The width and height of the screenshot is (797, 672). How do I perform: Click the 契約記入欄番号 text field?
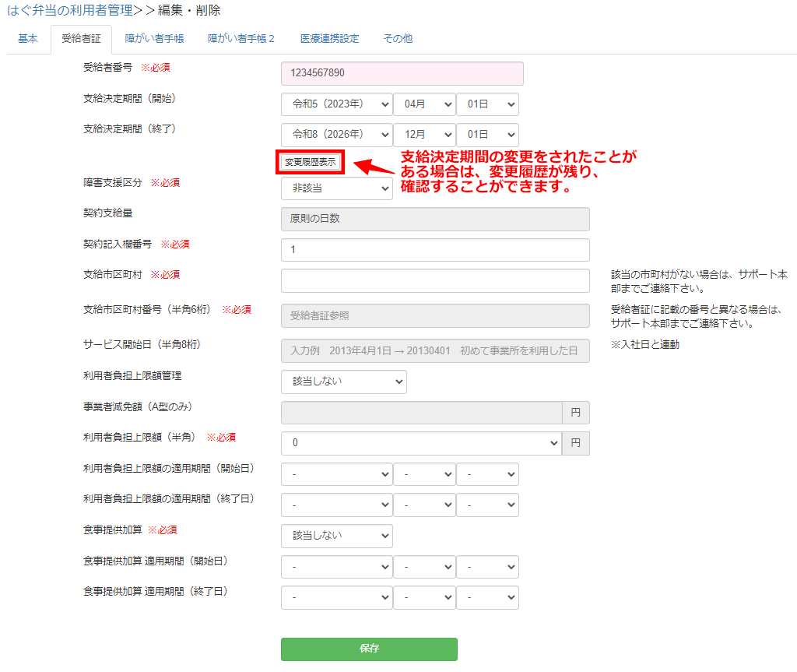(434, 250)
